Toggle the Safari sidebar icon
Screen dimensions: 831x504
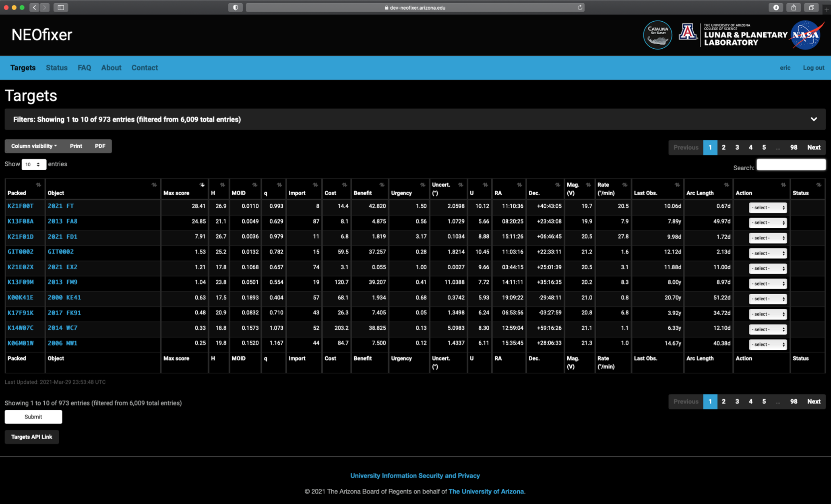pyautogui.click(x=61, y=7)
